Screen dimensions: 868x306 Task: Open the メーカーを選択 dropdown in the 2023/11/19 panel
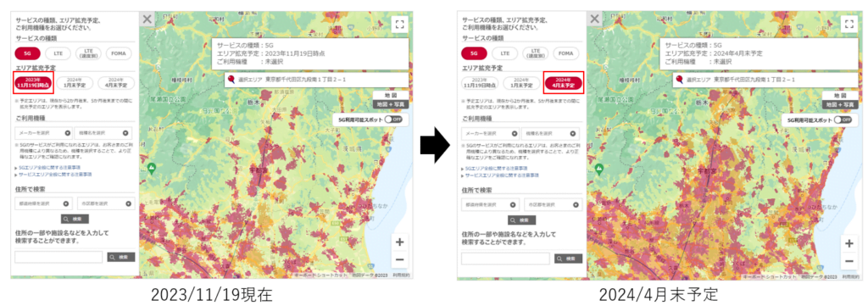click(x=43, y=133)
